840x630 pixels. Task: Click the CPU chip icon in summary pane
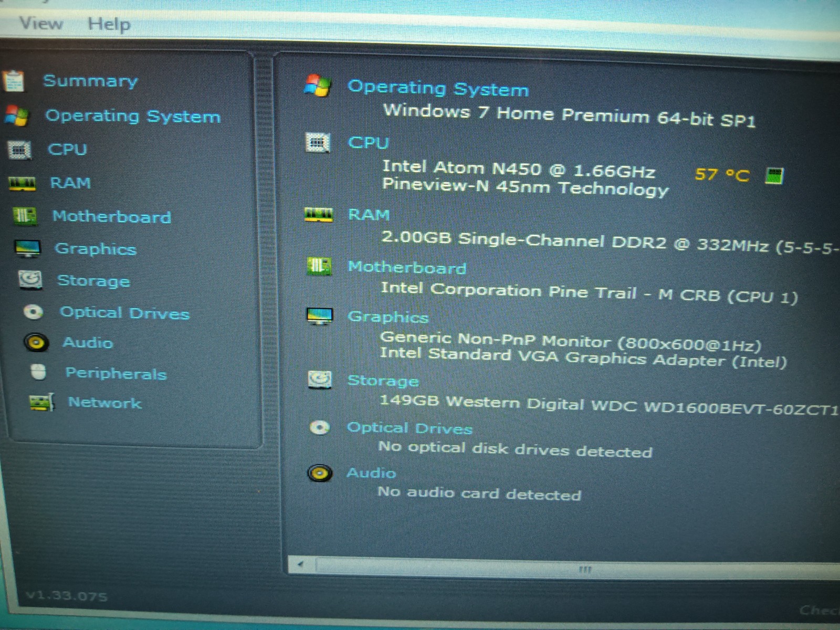(318, 142)
